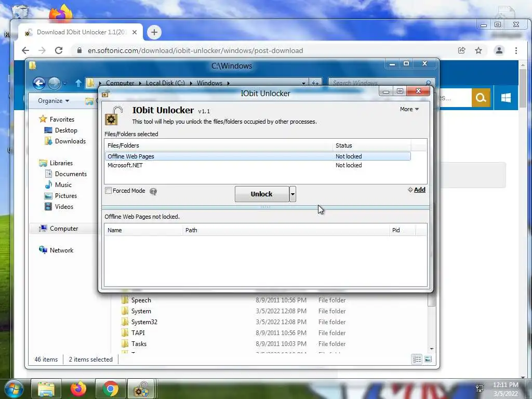The width and height of the screenshot is (532, 399).
Task: Click Local Disk (C:) breadcrumb in Explorer
Action: pyautogui.click(x=165, y=83)
